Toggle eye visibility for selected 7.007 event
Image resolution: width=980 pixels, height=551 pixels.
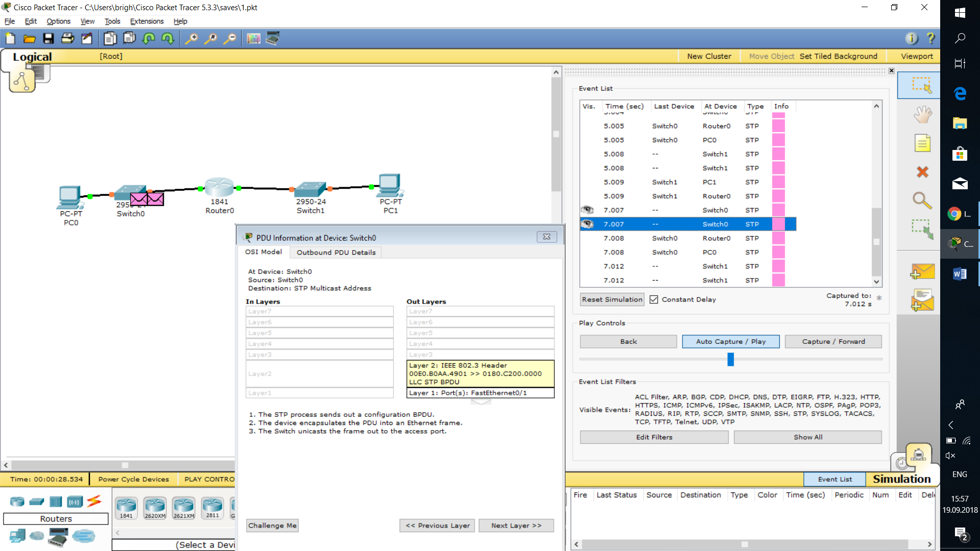587,224
